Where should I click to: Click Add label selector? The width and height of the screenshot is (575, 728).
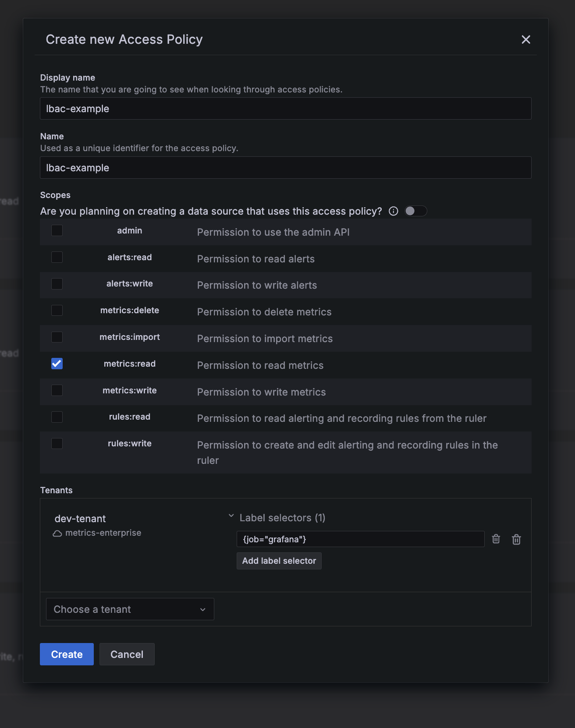pyautogui.click(x=279, y=561)
